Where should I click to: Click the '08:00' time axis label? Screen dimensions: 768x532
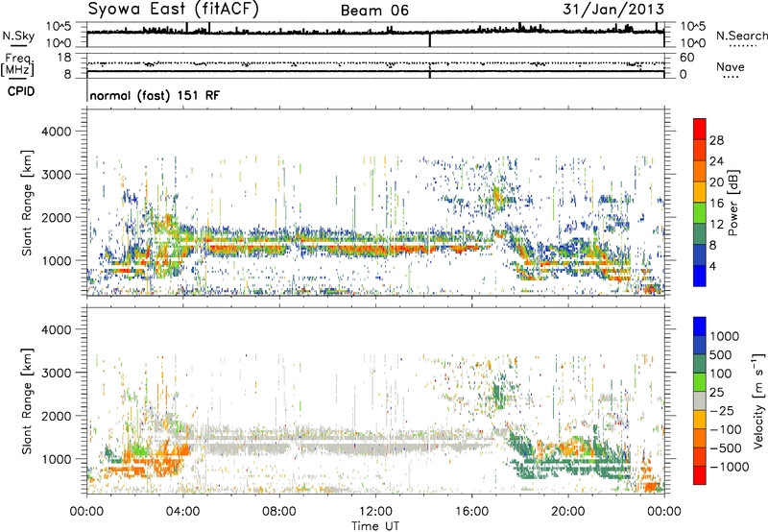279,512
